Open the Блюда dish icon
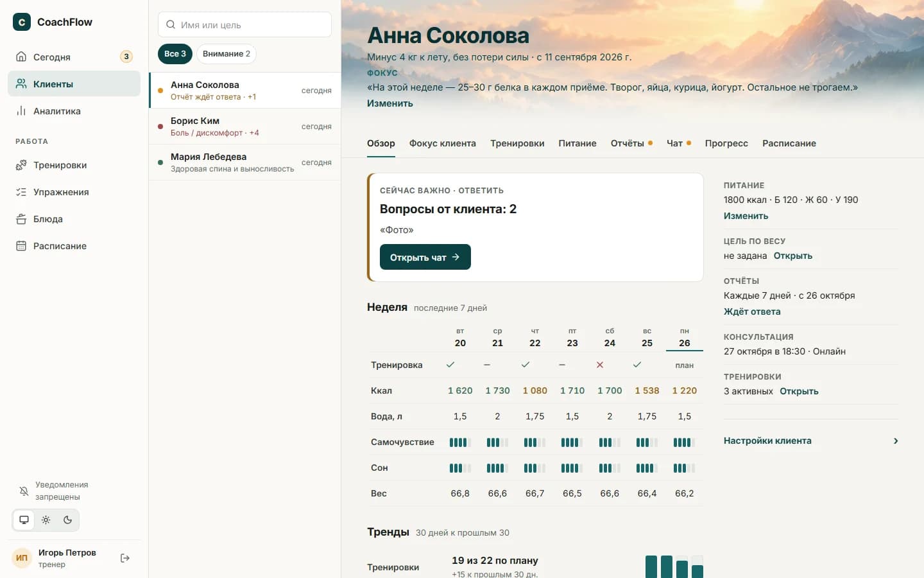 click(21, 218)
